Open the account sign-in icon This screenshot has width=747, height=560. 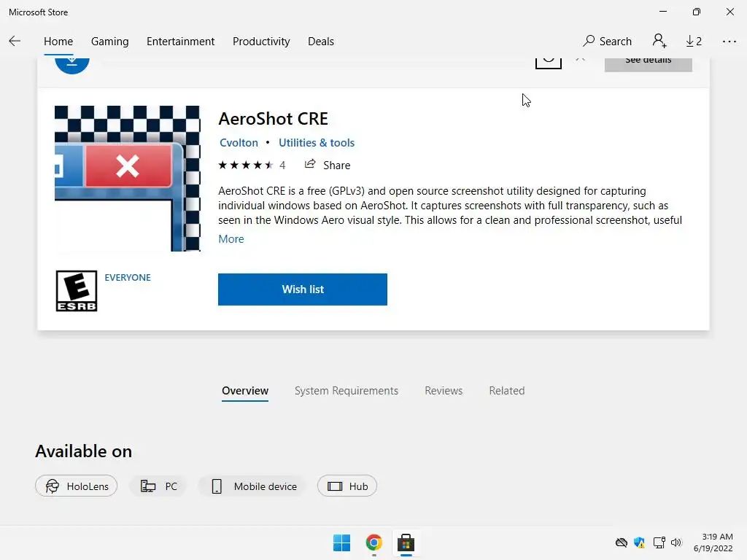tap(659, 41)
